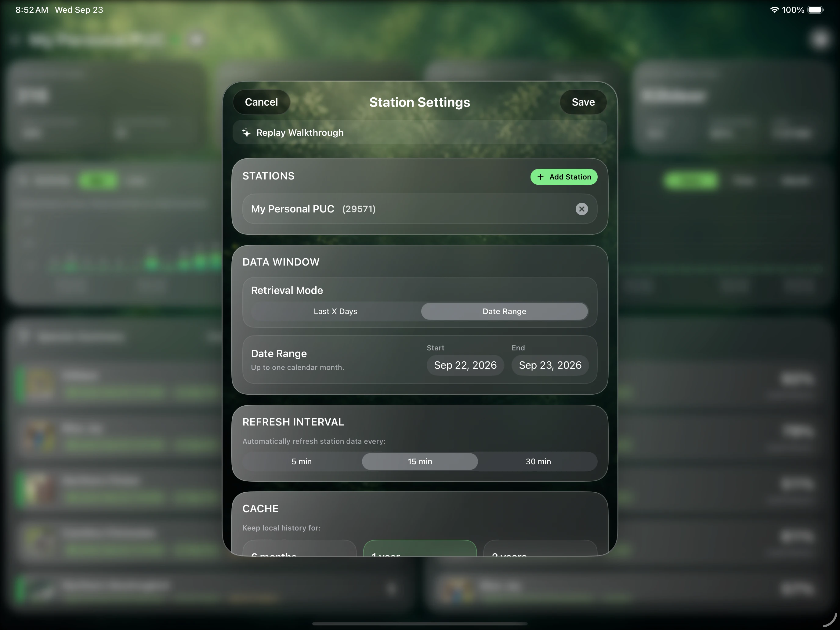The height and width of the screenshot is (630, 840).
Task: Click the 'Keep local history for:' text
Action: (281, 528)
